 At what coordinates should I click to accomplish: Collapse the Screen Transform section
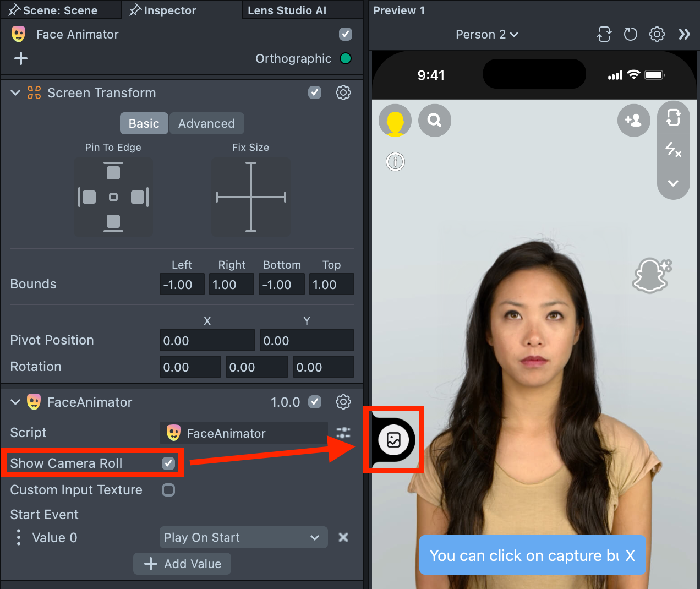(x=15, y=93)
